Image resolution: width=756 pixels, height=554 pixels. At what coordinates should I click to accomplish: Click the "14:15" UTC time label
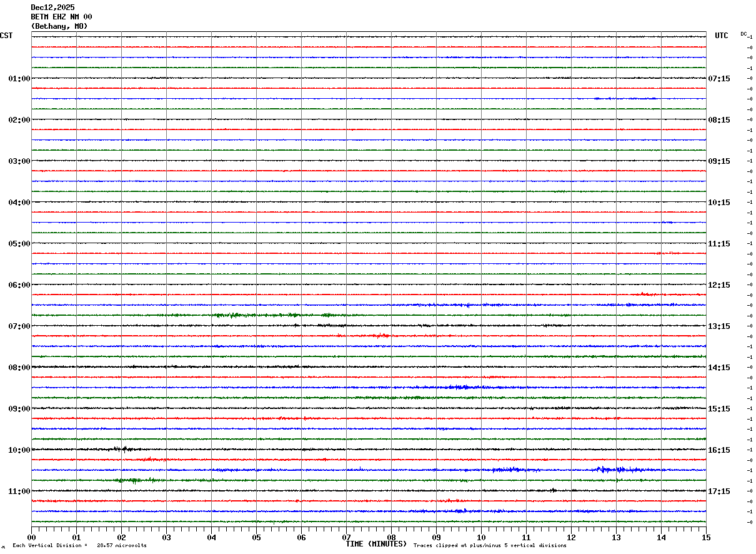coord(719,368)
